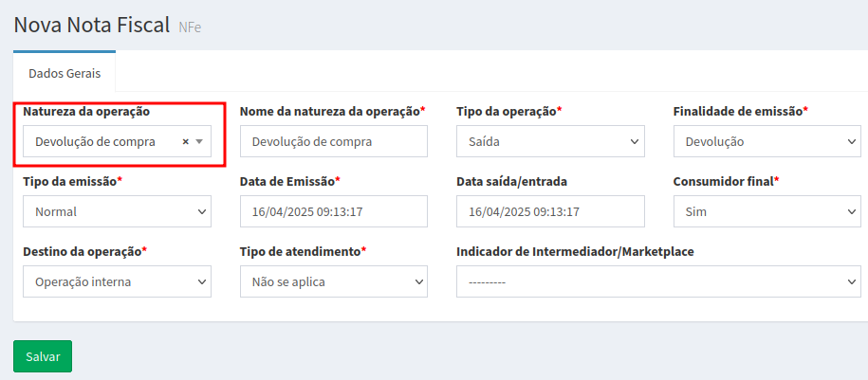Click the "Natureza da operação" field label
Viewport: 868px width, 380px height.
point(86,111)
